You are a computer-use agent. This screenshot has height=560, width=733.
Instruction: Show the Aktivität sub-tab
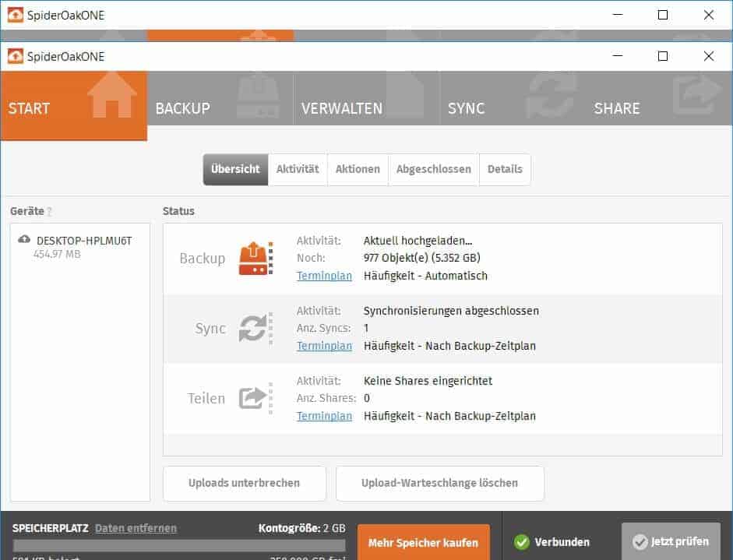click(298, 169)
